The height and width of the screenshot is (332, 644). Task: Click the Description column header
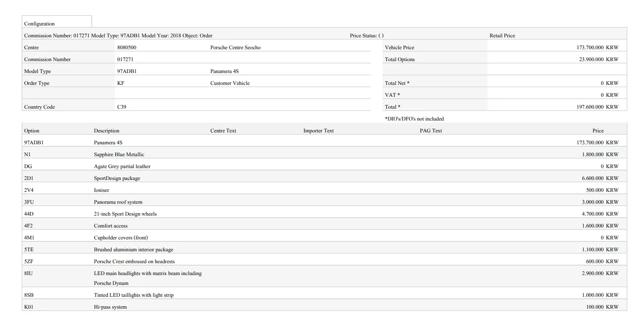(x=106, y=131)
